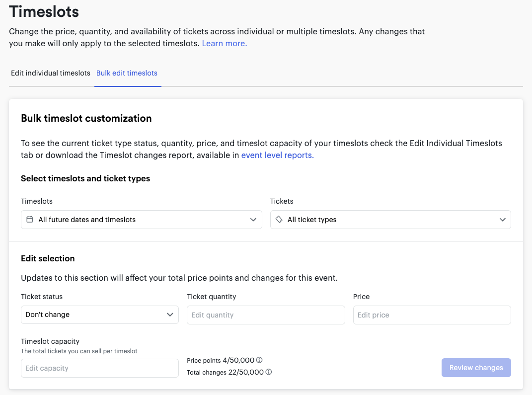Click the ticket tag icon in Tickets field
532x395 pixels.
coord(279,220)
